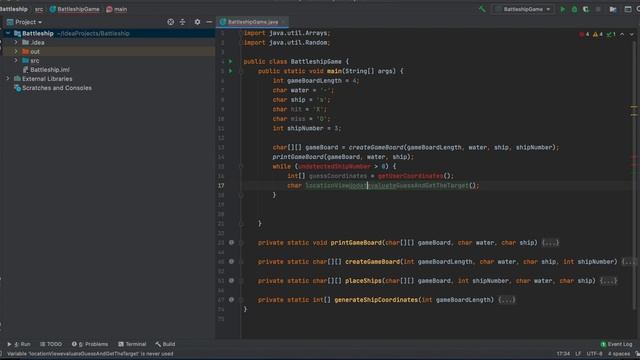Screen dimensions: 640x360
Task: Run with coverage icon in toolbar
Action: 586,9
